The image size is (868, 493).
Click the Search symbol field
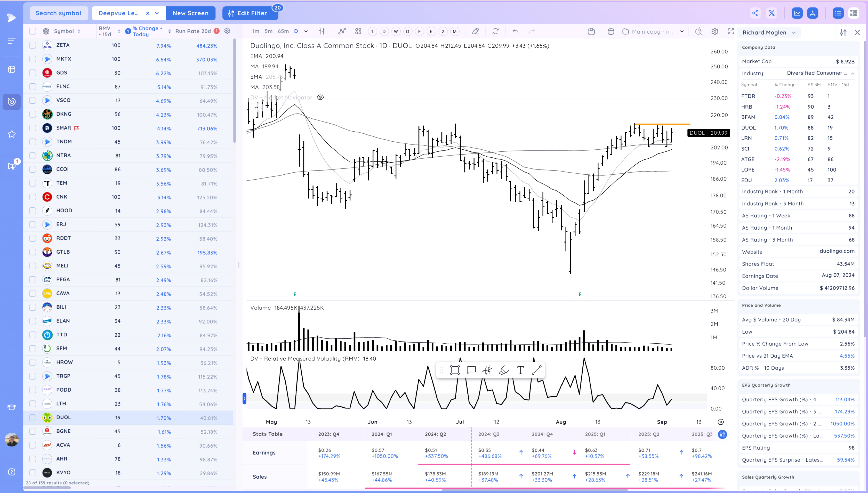(59, 13)
